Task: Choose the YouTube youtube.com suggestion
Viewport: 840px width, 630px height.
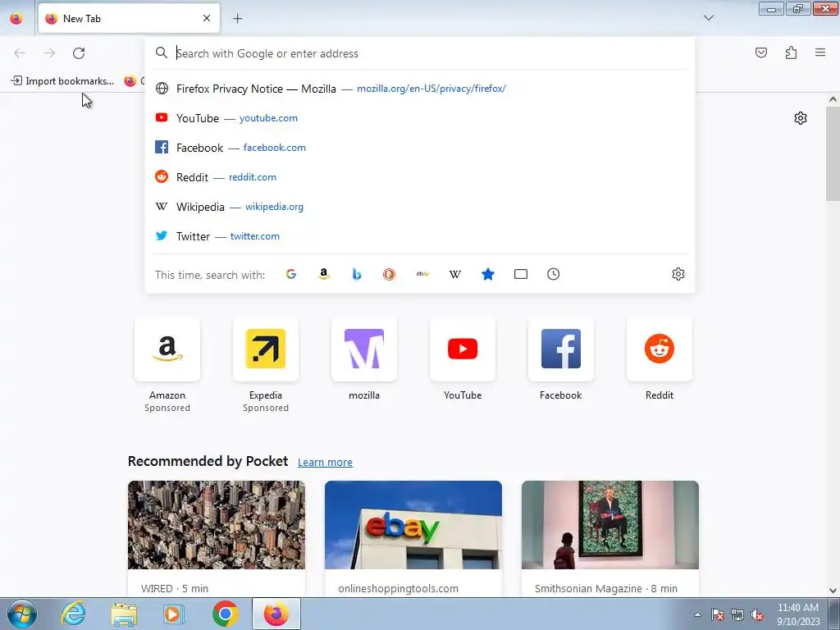Action: (420, 118)
